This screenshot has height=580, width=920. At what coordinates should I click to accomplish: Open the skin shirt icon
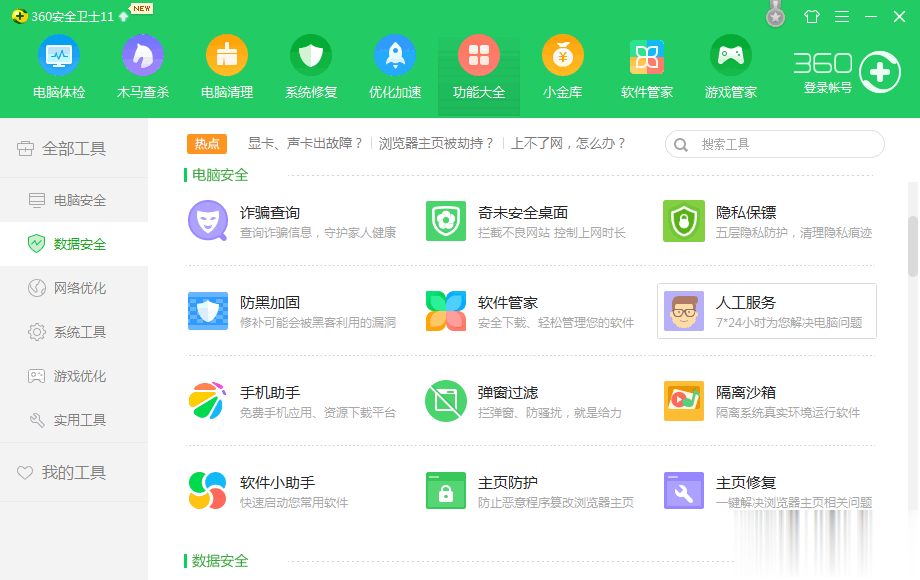click(x=811, y=16)
